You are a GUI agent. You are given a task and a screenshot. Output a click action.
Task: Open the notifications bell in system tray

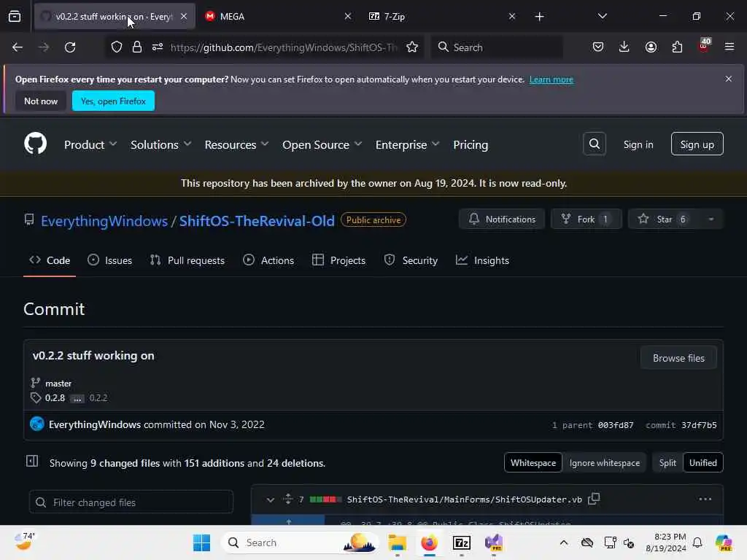[697, 542]
